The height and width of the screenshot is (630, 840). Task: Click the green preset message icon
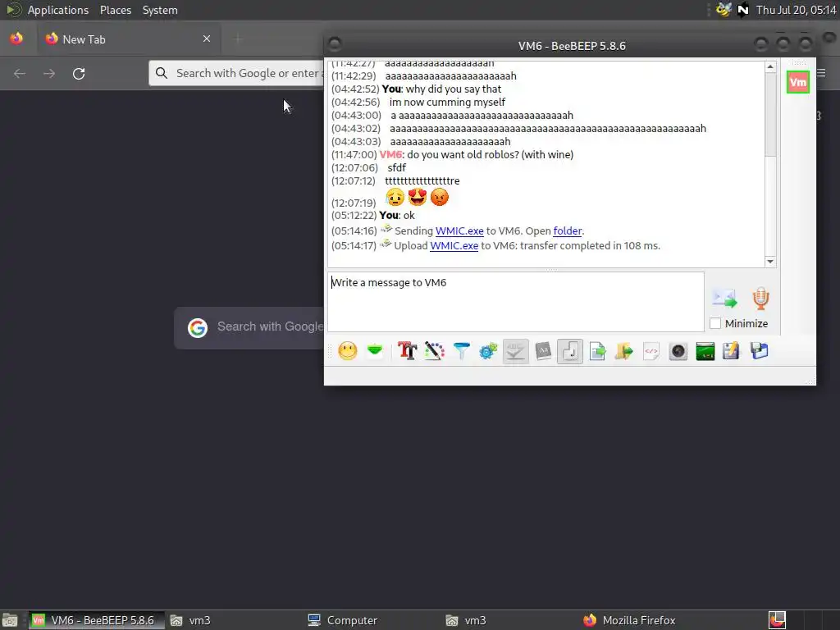click(375, 351)
